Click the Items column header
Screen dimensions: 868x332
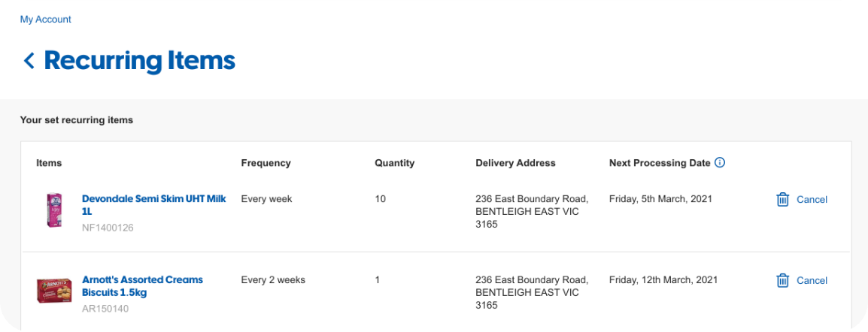[x=49, y=163]
